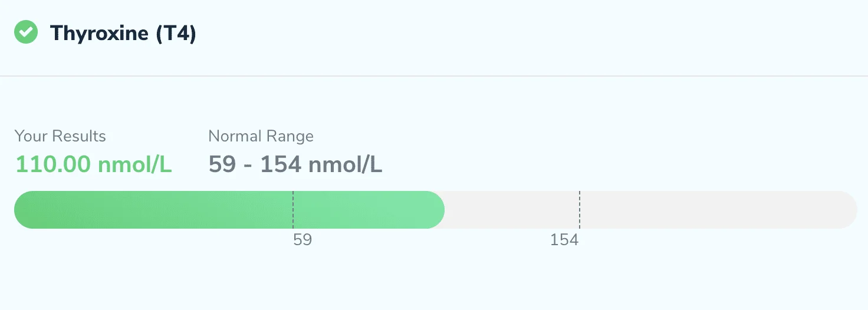
Task: Click the green checkmark status icon
Action: click(x=26, y=32)
